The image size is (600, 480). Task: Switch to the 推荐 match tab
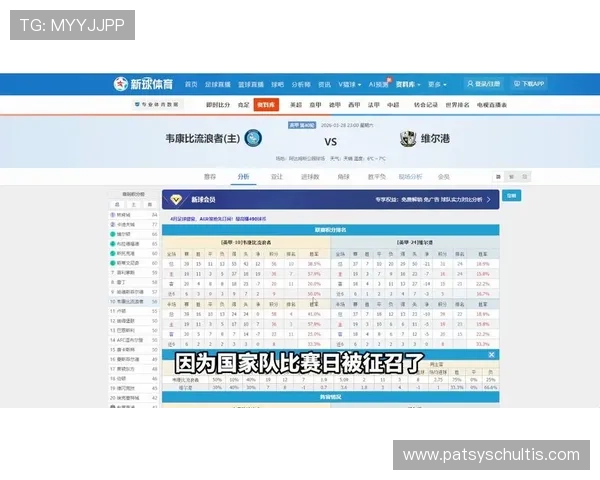click(210, 176)
